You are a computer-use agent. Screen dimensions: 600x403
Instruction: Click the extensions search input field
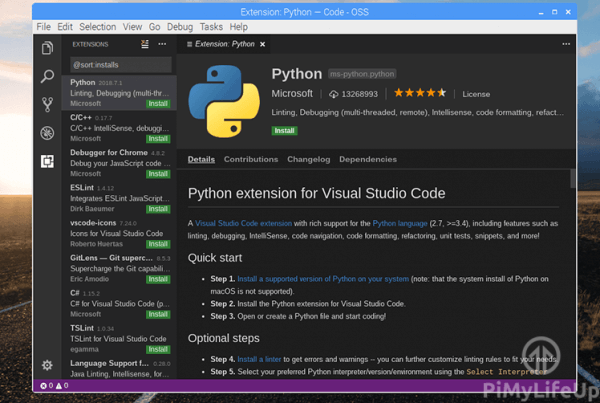(120, 65)
